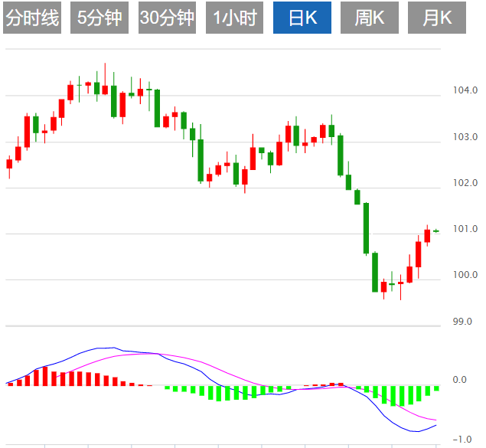
Task: Click the 103.0 price axis label
Action: coord(465,137)
